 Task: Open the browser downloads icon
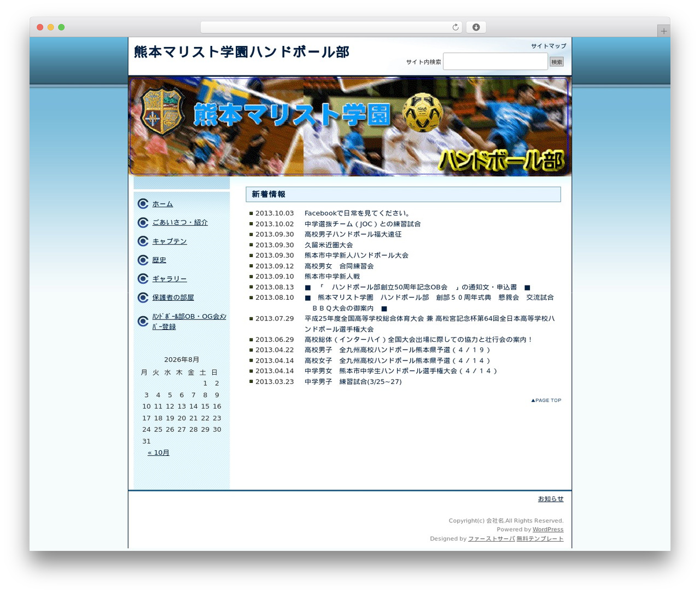[476, 27]
